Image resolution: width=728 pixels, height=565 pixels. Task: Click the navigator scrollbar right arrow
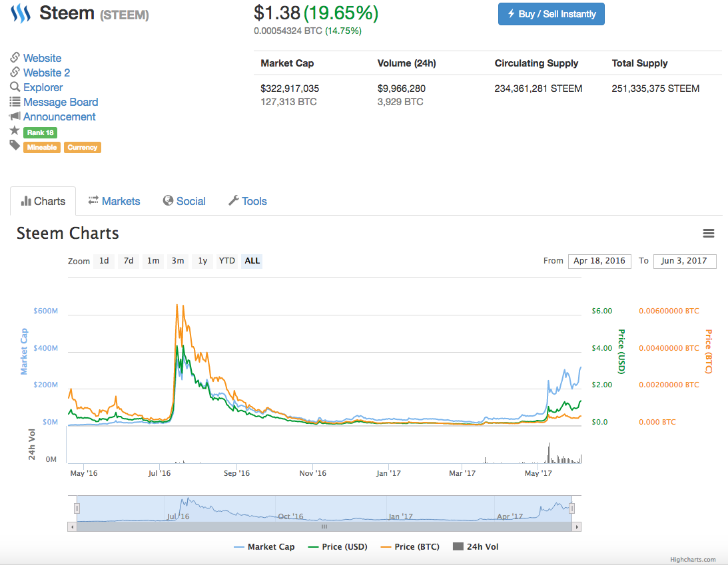577,527
